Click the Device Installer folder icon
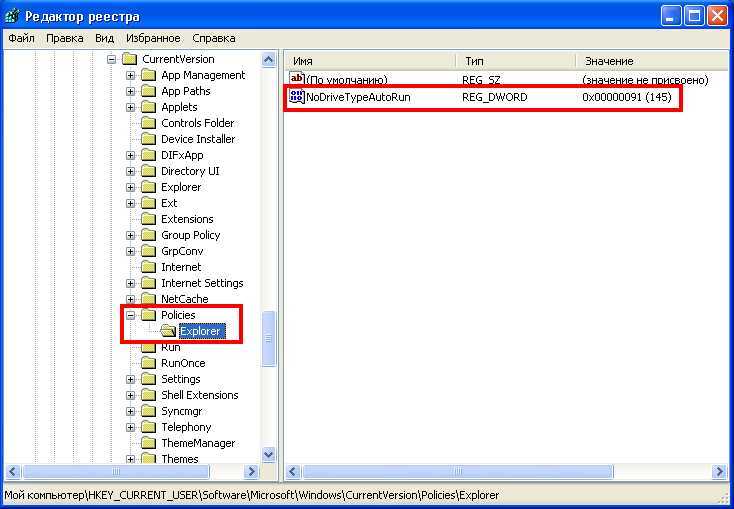The height and width of the screenshot is (509, 734). [x=148, y=139]
